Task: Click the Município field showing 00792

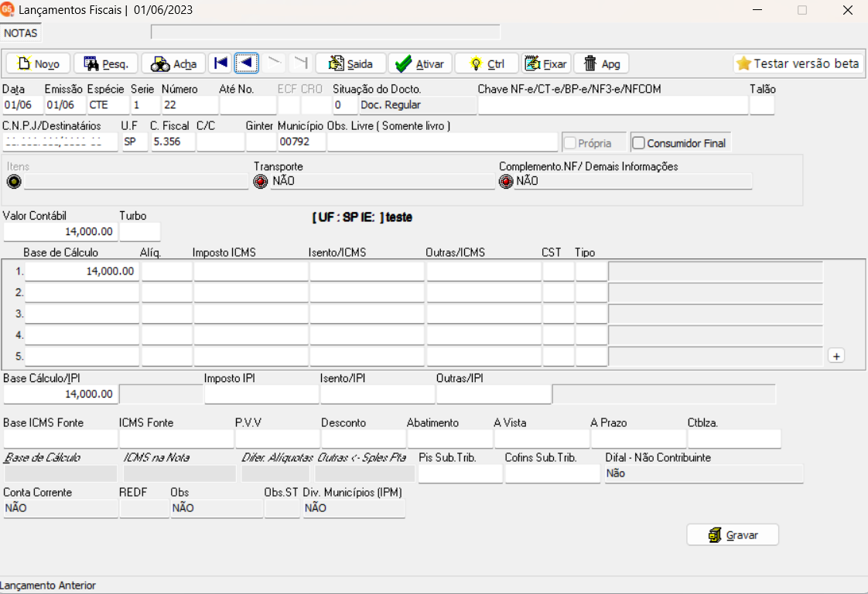Action: (302, 142)
